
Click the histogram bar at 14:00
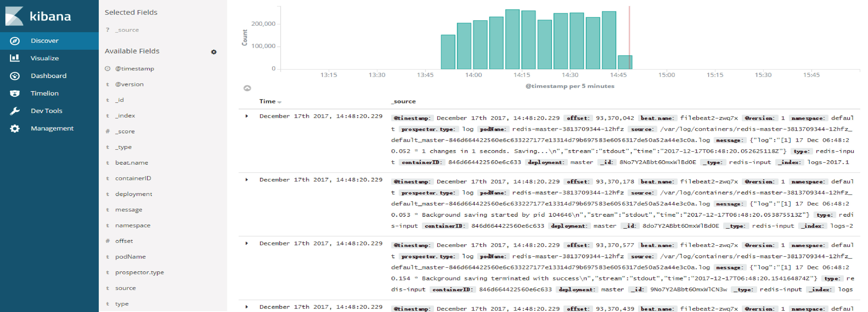pos(480,45)
